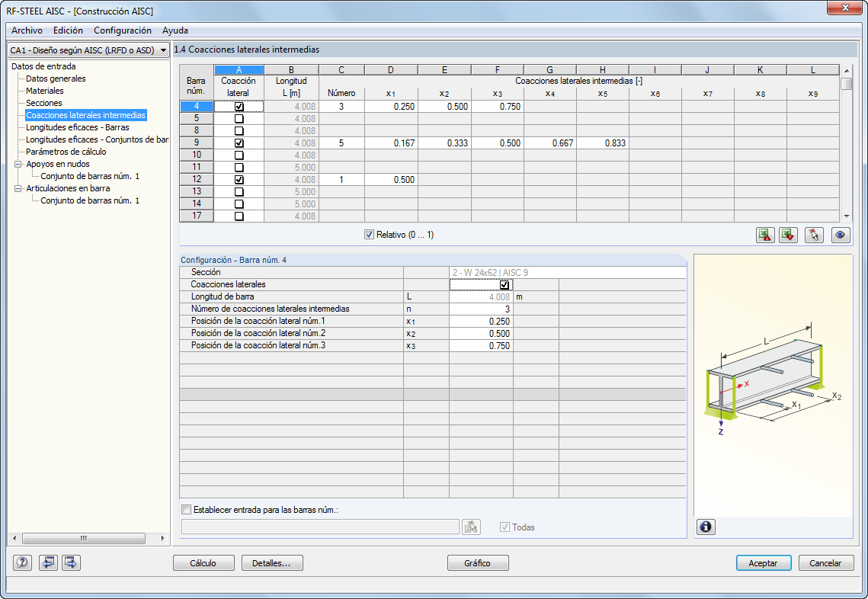Select Longitudes eficaces - Conjuntos de barras tree item
Image resolution: width=868 pixels, height=599 pixels.
(x=97, y=139)
